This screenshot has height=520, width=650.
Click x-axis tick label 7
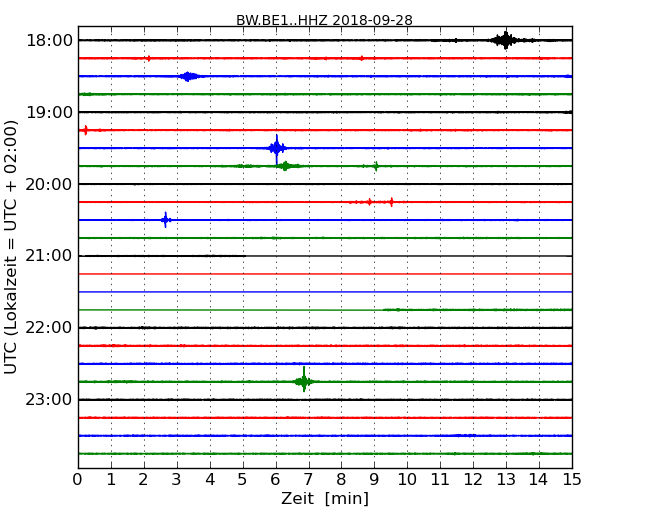pos(308,480)
